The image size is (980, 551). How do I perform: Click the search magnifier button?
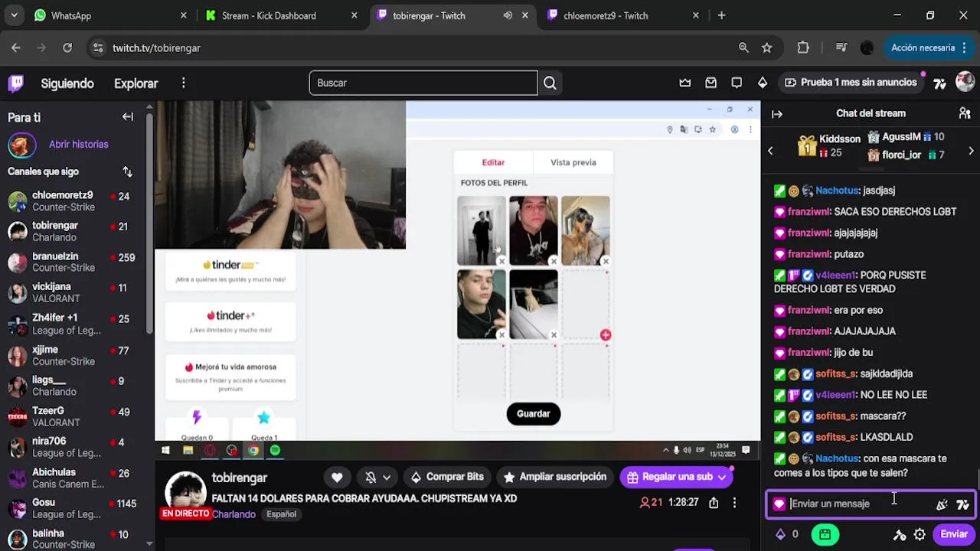(550, 83)
